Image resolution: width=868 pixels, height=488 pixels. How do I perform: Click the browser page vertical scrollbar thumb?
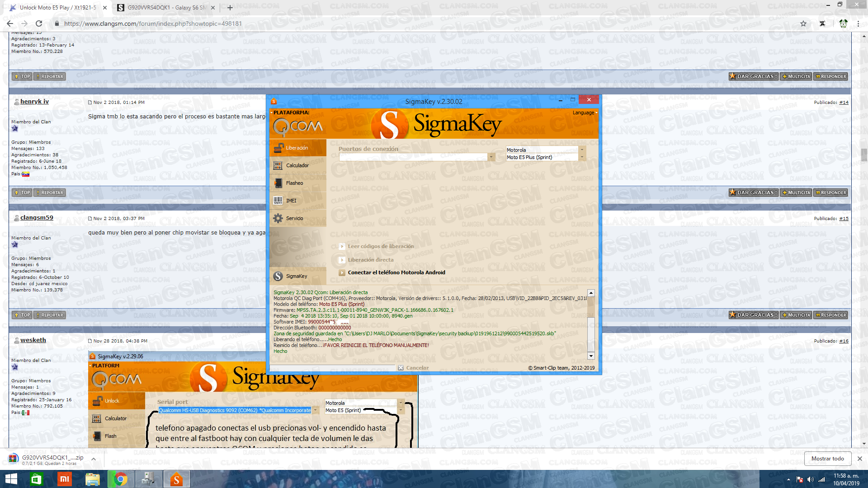pyautogui.click(x=864, y=155)
